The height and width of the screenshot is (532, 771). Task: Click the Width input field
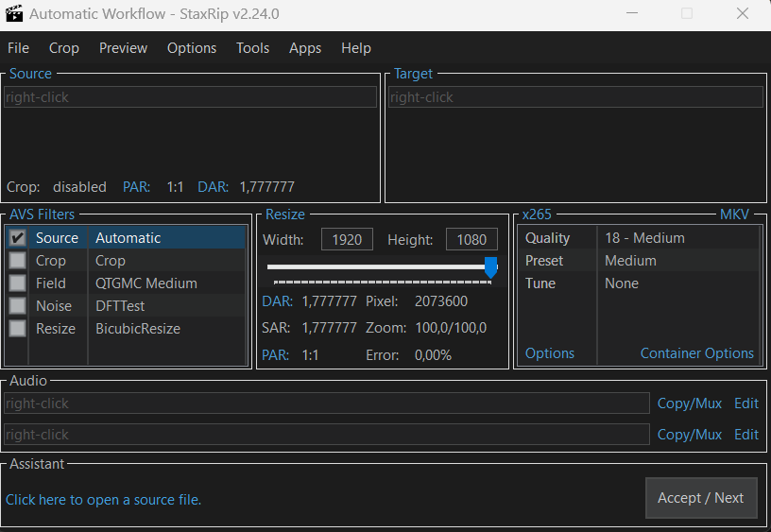tap(347, 239)
